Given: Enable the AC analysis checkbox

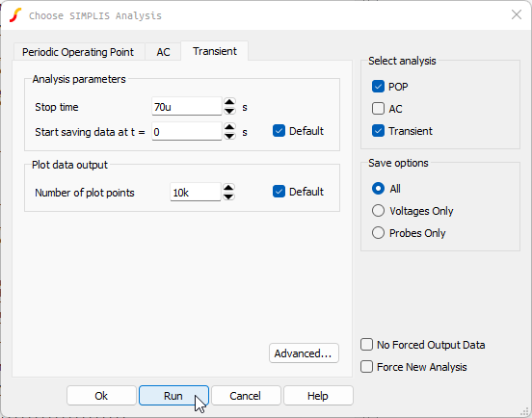Looking at the screenshot, I should (378, 109).
